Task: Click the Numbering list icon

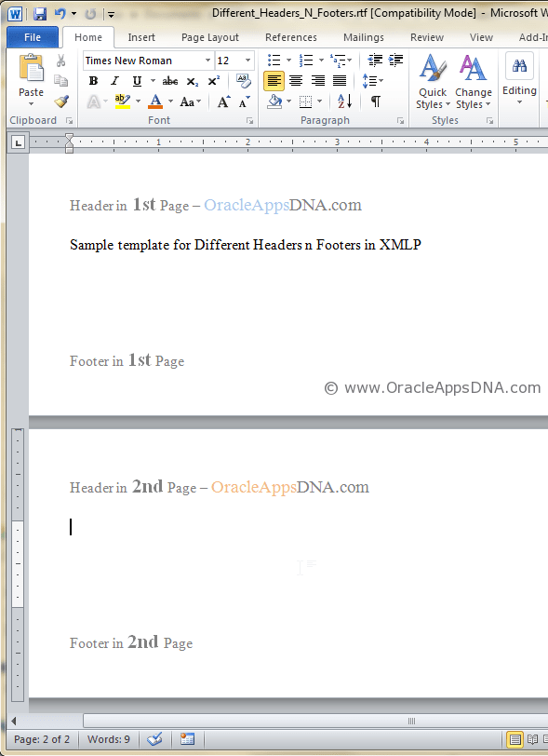Action: coord(306,61)
